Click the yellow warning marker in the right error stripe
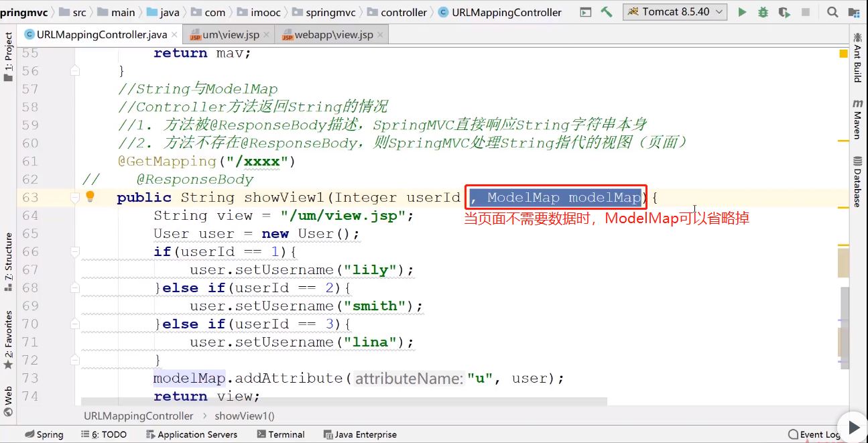Image resolution: width=868 pixels, height=443 pixels. click(844, 54)
